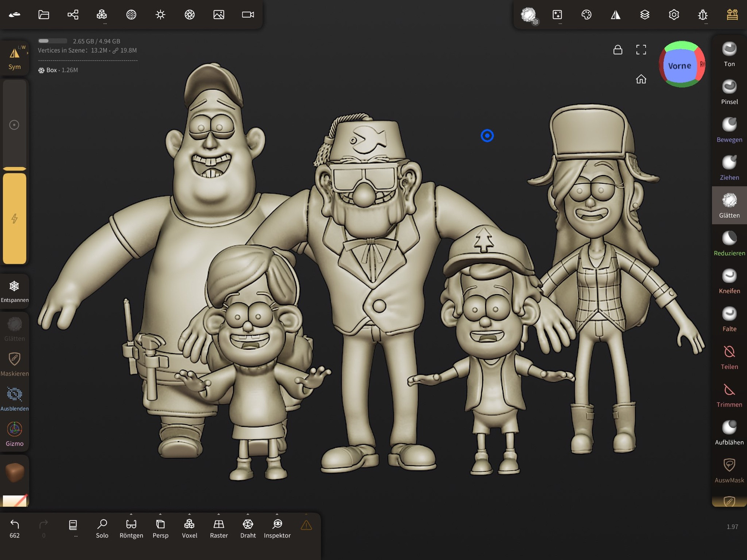Open the alpha texture thumbnail
Viewport: 747px width, 560px height.
[x=15, y=500]
